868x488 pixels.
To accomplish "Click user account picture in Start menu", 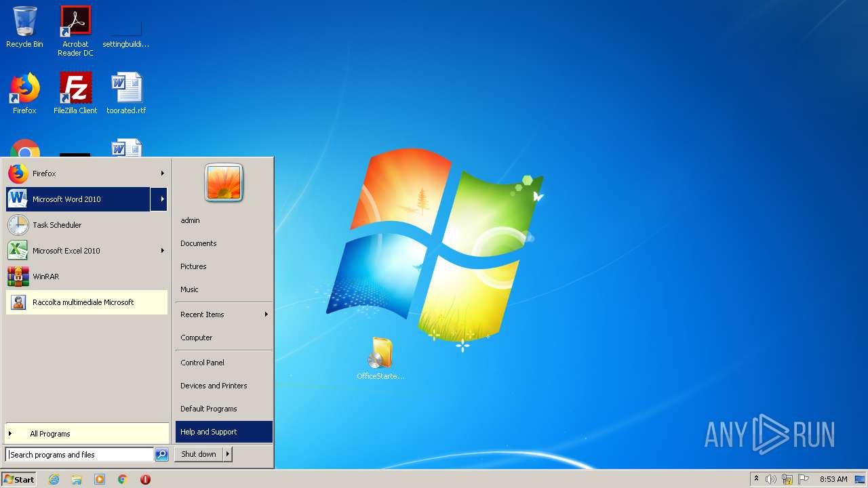I will (x=224, y=183).
